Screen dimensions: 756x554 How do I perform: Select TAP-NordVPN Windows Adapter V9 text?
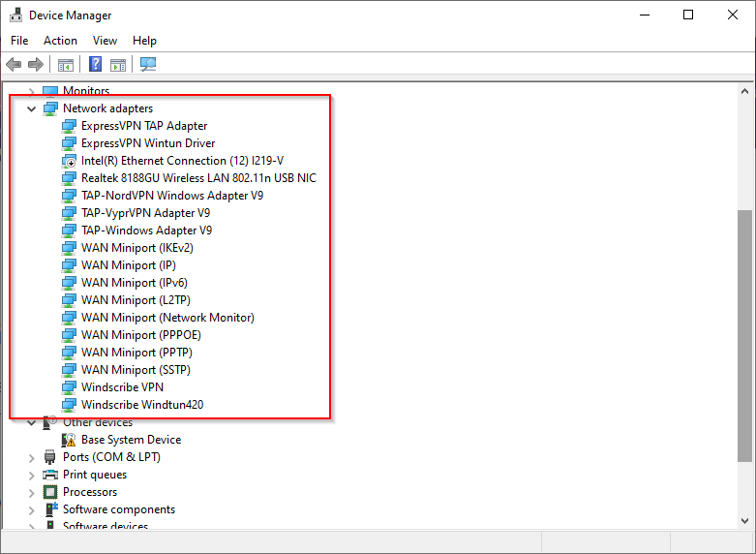(x=172, y=196)
